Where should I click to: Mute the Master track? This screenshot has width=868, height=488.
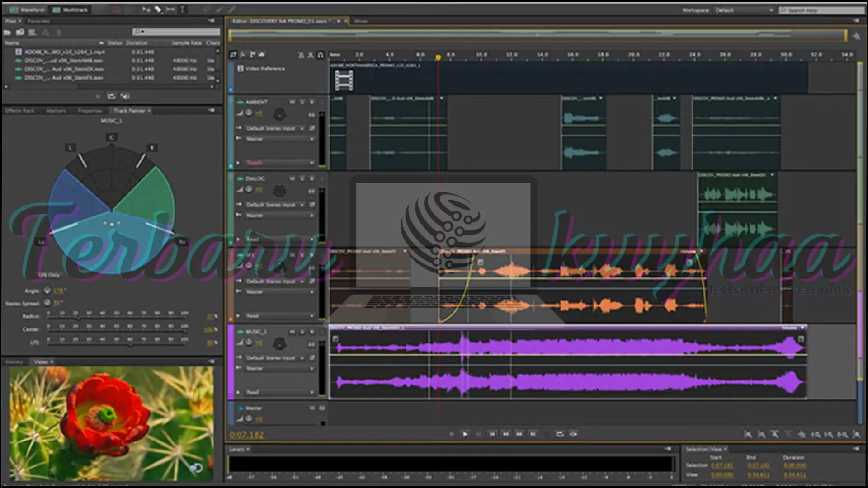312,408
